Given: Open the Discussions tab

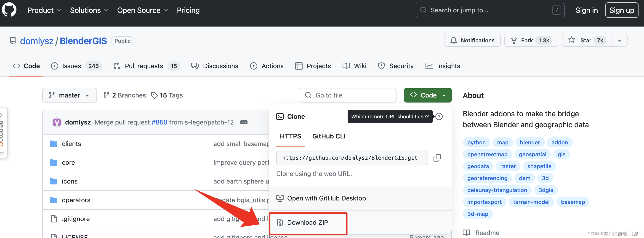Looking at the screenshot, I should click(x=215, y=66).
